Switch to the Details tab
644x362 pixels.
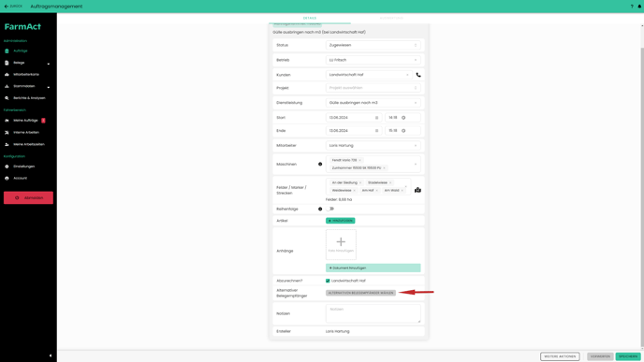pyautogui.click(x=310, y=18)
